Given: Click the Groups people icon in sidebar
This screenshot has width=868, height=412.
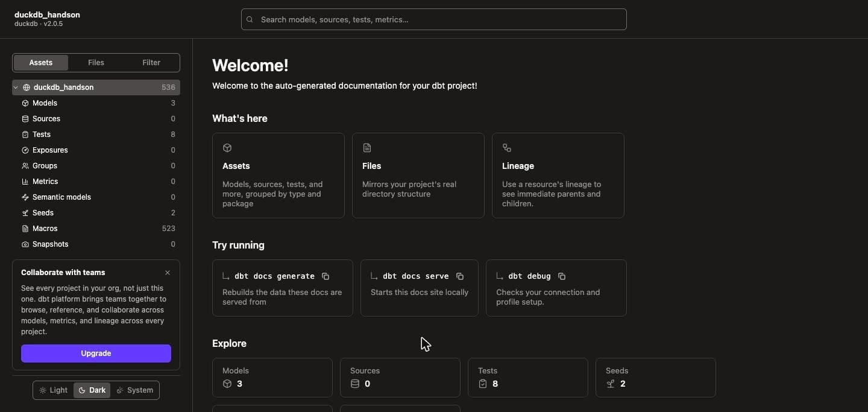Looking at the screenshot, I should coord(25,166).
